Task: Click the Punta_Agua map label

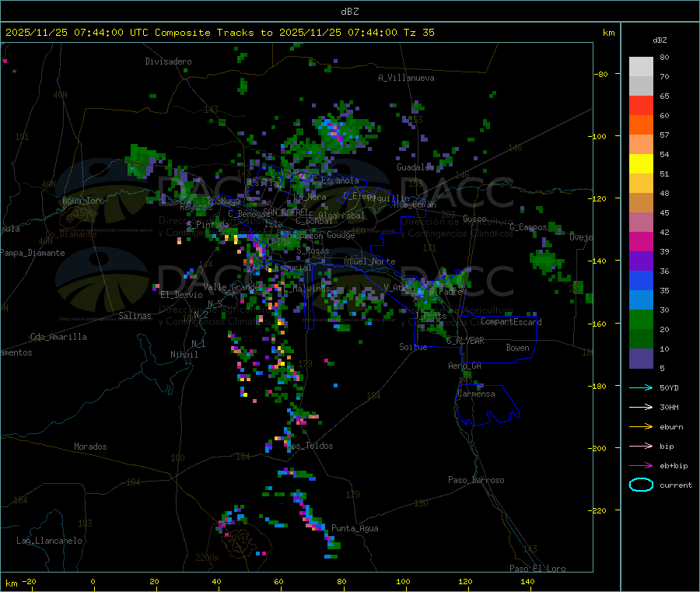Action: coord(355,528)
